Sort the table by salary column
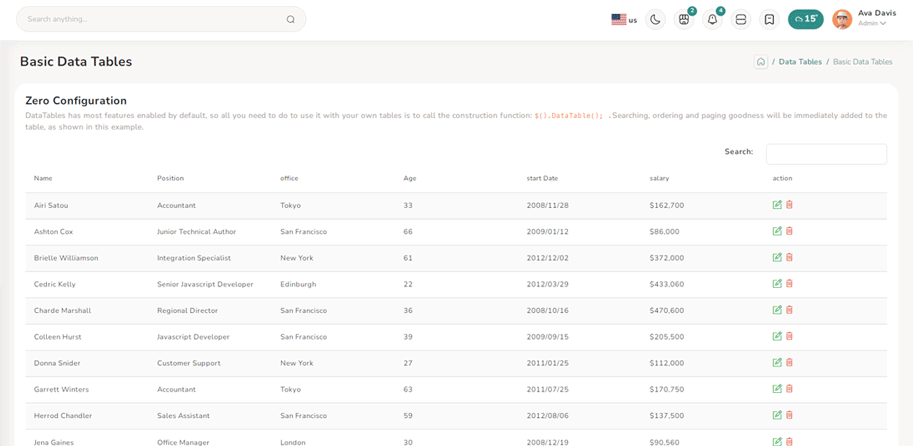The width and height of the screenshot is (913, 446). pyautogui.click(x=659, y=178)
